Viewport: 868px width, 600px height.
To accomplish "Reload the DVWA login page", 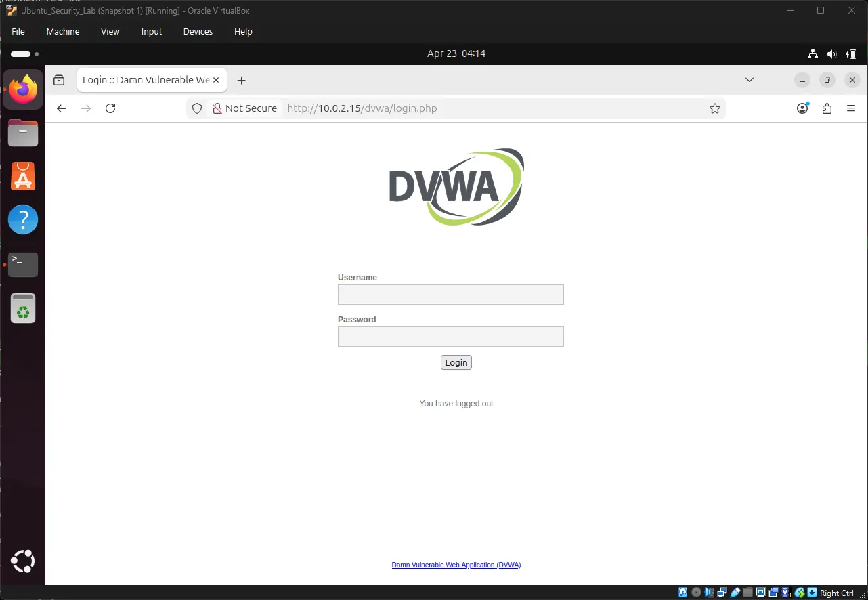I will coord(110,108).
